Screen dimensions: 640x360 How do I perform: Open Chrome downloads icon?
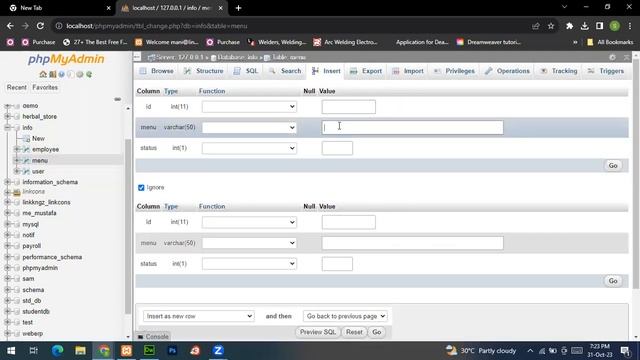pyautogui.click(x=584, y=26)
